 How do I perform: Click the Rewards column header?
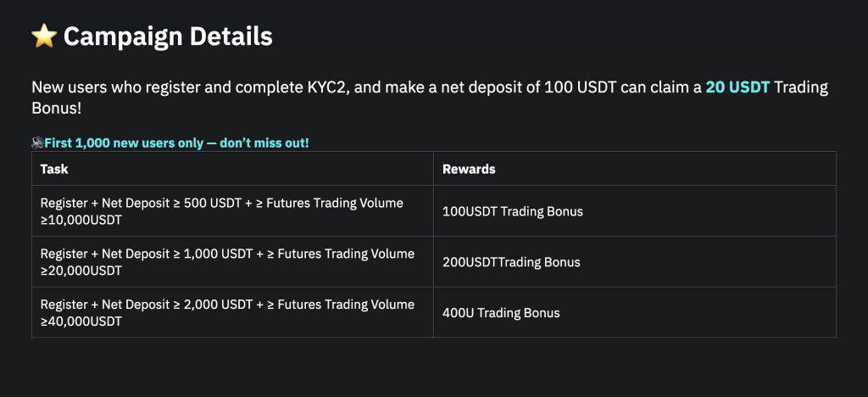coord(469,169)
